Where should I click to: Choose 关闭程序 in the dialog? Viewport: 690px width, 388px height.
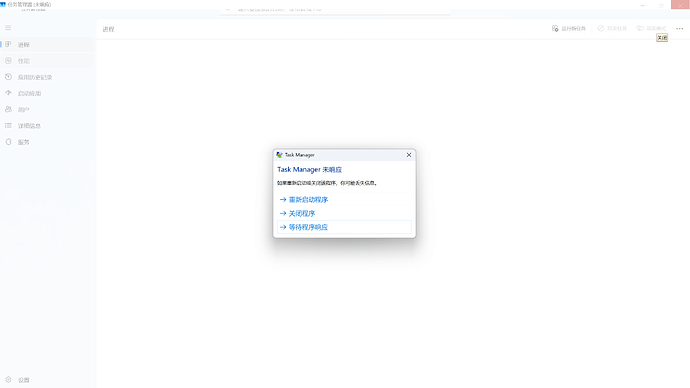tap(344, 213)
